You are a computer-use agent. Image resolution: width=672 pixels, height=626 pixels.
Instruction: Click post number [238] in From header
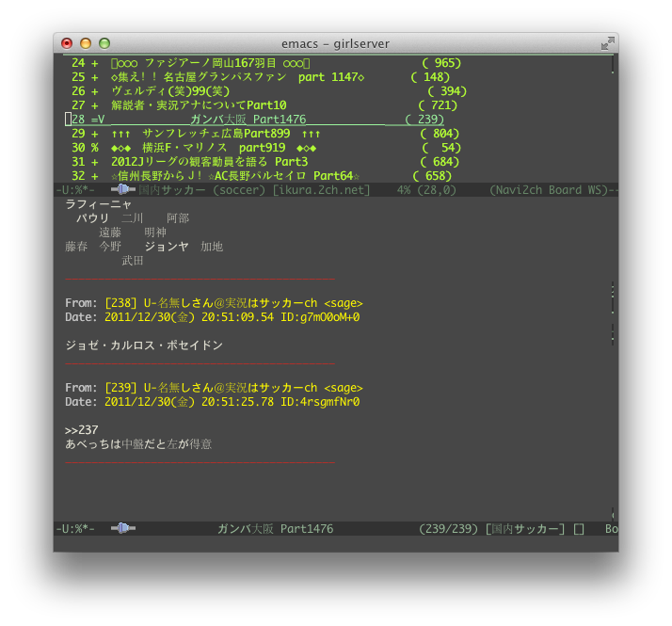(120, 303)
